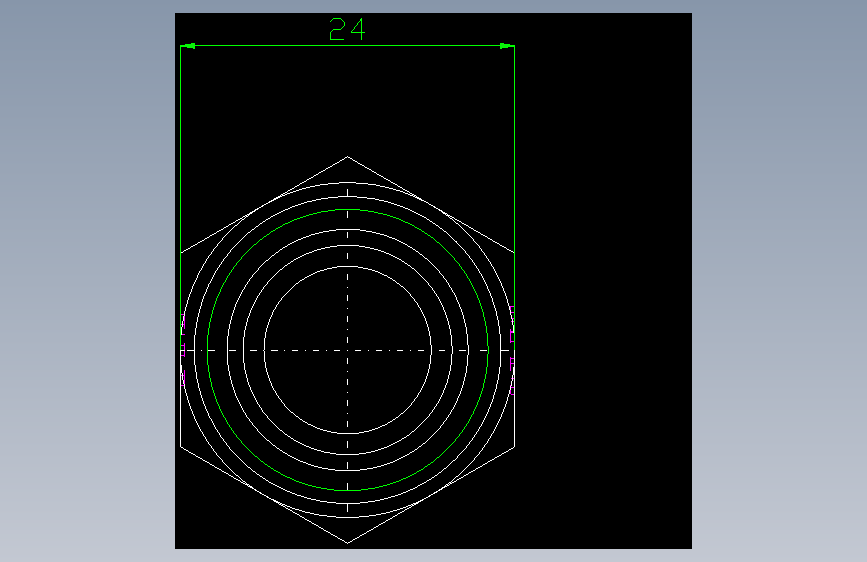The image size is (867, 562).
Task: Click the hexagon's top vertex
Action: point(347,157)
